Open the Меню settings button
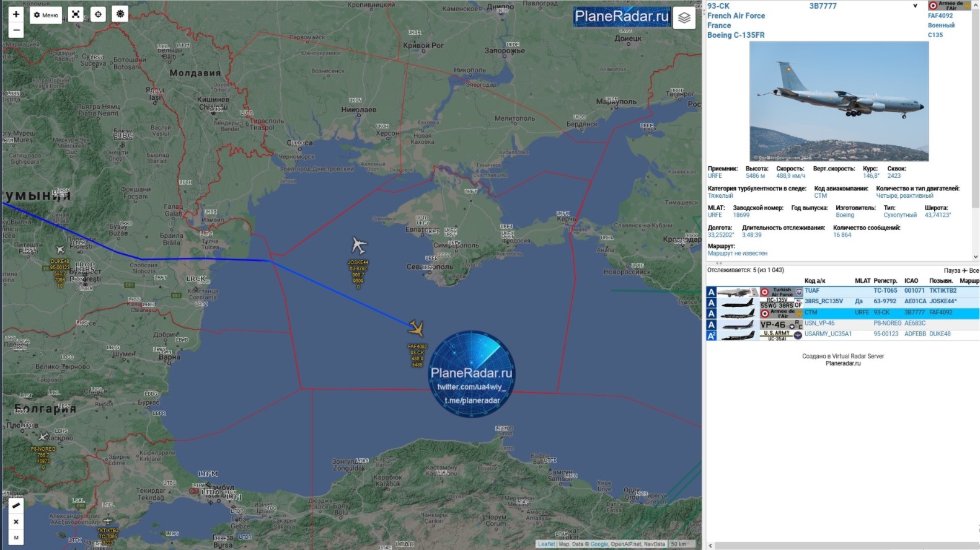980x550 pixels. coord(46,15)
